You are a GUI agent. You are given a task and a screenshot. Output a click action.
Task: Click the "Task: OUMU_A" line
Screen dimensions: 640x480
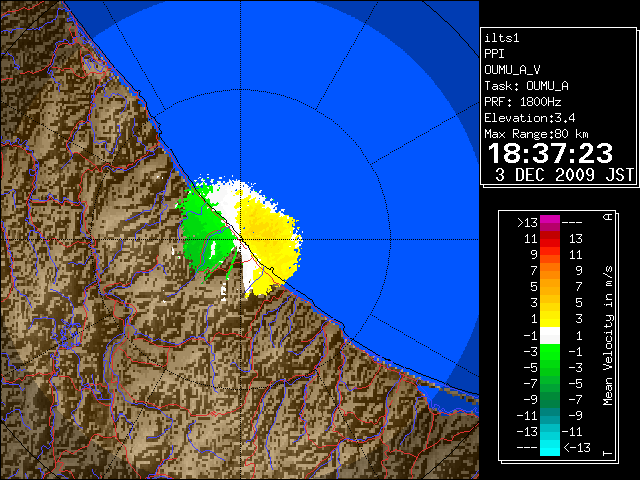[527, 86]
